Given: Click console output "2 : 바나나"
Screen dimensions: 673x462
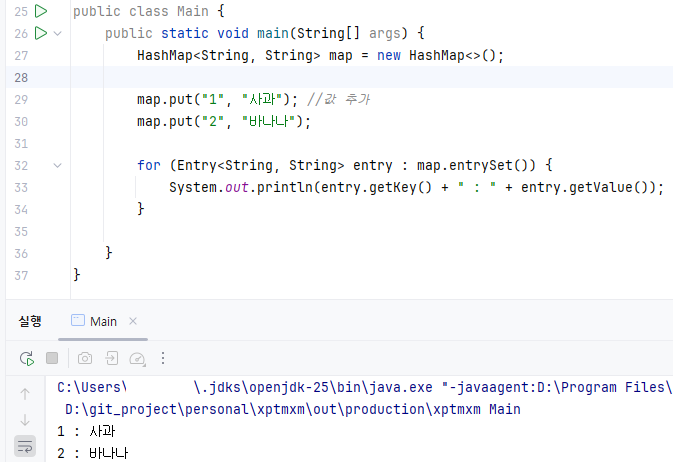Looking at the screenshot, I should click(x=92, y=453).
